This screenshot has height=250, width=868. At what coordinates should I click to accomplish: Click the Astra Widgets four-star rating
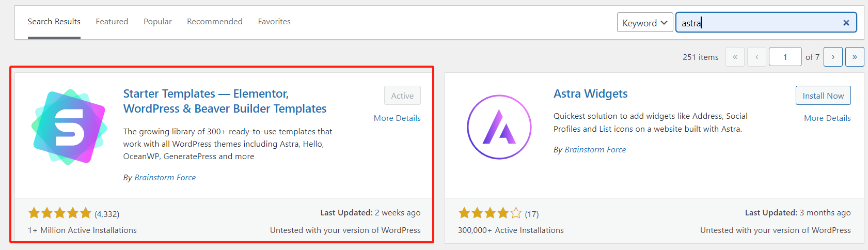point(490,213)
